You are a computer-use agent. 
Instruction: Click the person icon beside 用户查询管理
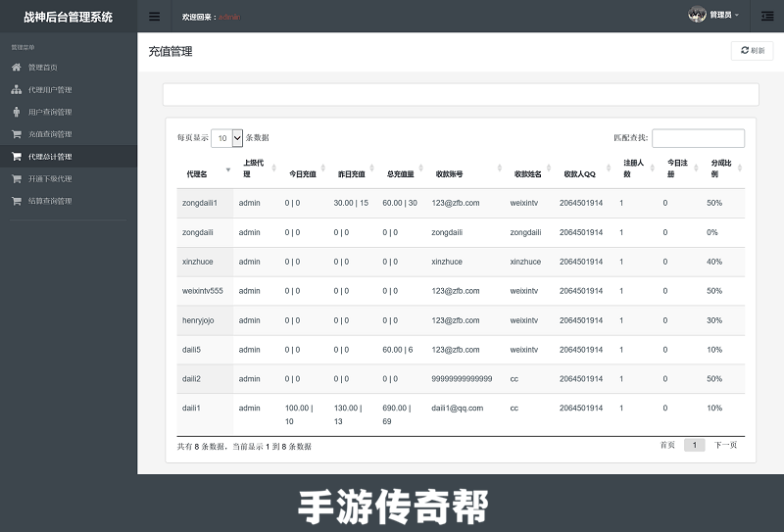[x=16, y=112]
